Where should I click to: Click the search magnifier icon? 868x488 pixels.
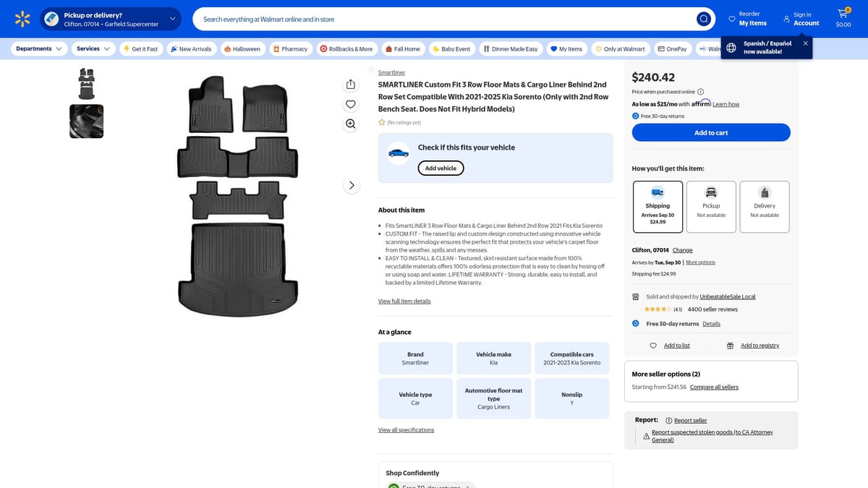[703, 19]
